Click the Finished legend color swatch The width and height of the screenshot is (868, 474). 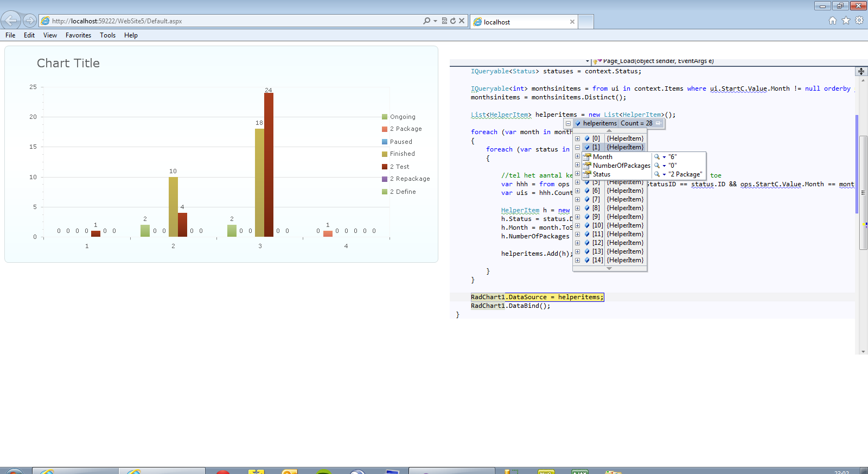click(385, 154)
